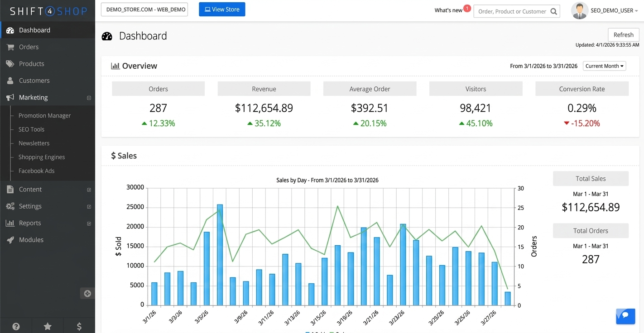This screenshot has width=644, height=333.
Task: Select the Modules icon in the sidebar
Action: pos(10,239)
